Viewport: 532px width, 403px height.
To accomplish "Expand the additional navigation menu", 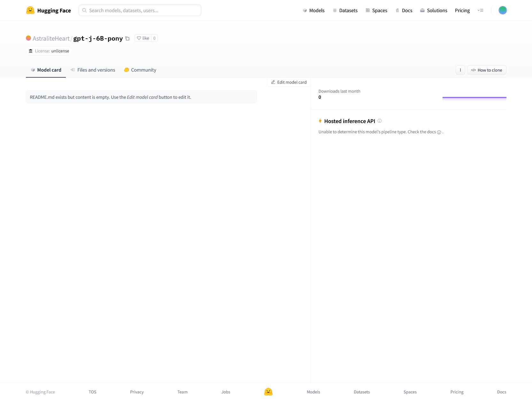I will pos(480,10).
